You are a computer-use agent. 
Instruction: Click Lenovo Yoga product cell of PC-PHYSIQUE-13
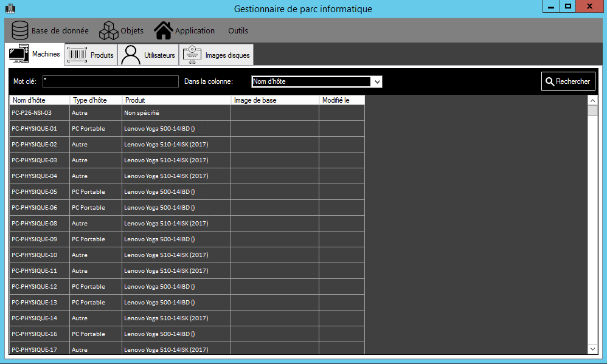pos(176,303)
